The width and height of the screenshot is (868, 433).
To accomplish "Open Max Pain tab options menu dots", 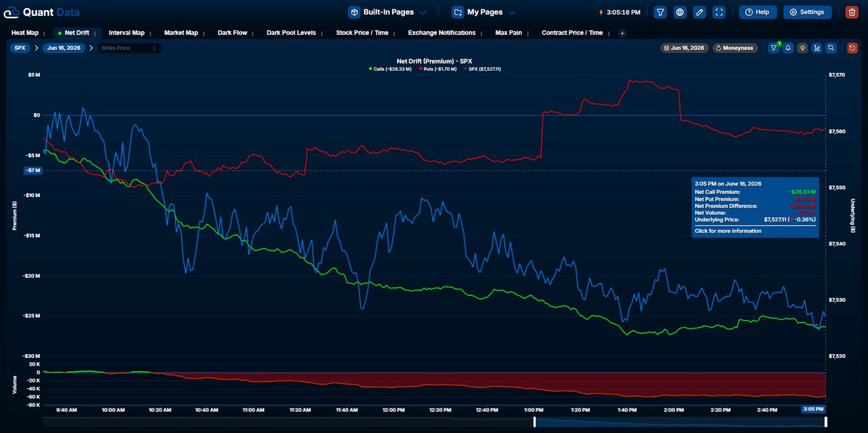I will (x=529, y=33).
